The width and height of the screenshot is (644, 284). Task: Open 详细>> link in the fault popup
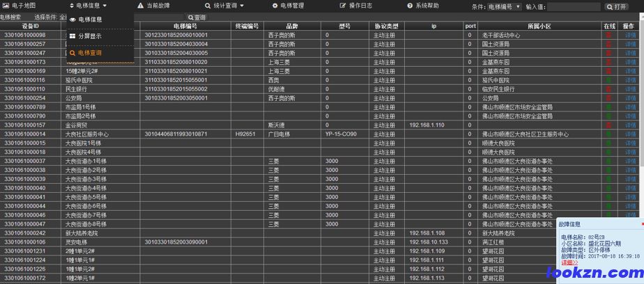click(569, 262)
